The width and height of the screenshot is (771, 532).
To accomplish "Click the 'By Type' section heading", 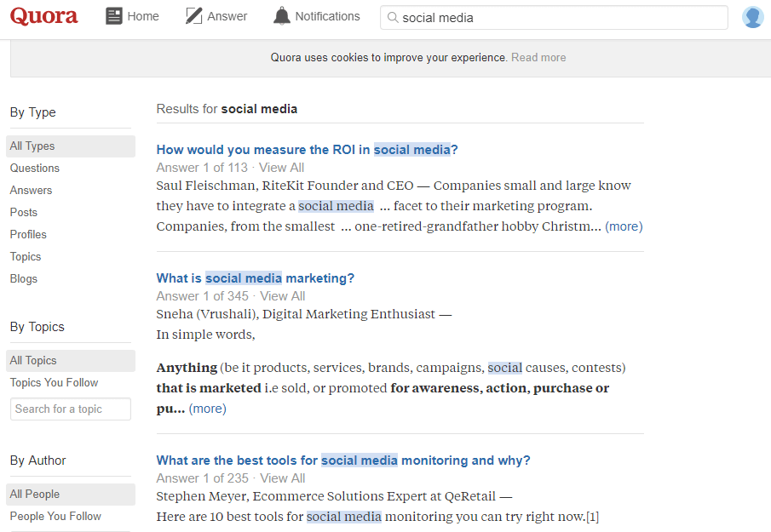I will (x=33, y=112).
